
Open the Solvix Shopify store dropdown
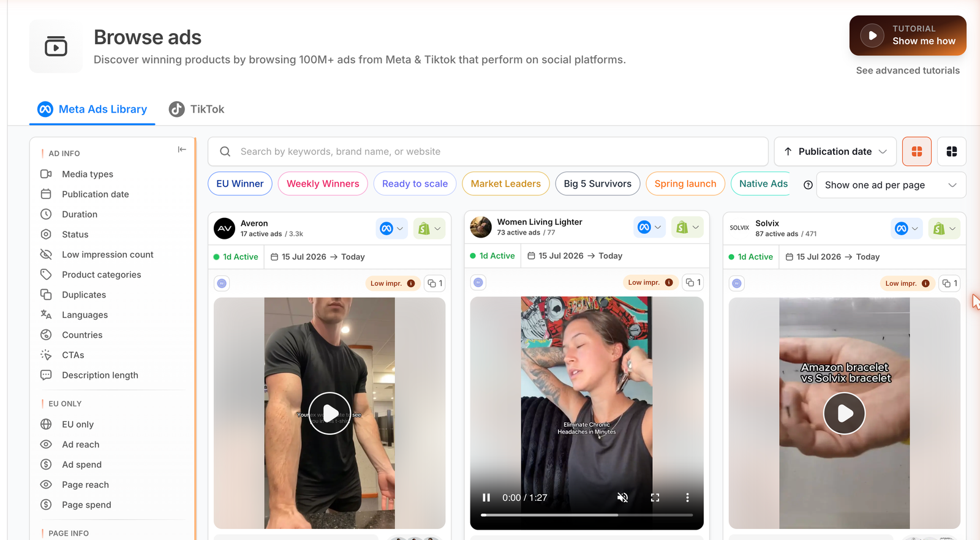click(944, 228)
